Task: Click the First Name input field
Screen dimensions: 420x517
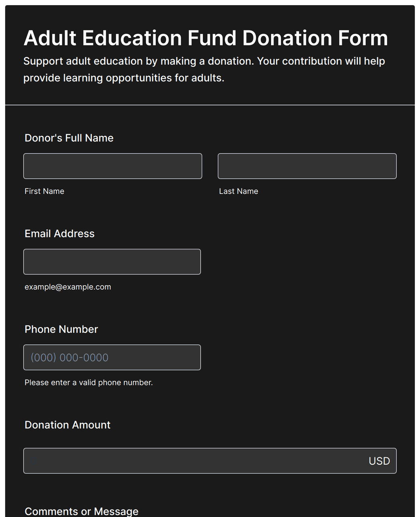Action: [113, 166]
